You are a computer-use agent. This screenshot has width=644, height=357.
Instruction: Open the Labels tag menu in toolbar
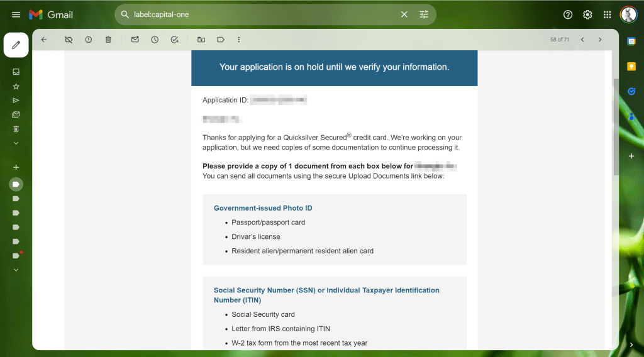click(x=221, y=40)
